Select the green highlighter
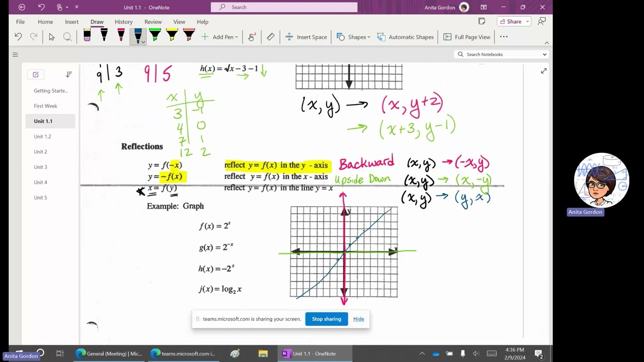Image resolution: width=644 pixels, height=362 pixels. tap(155, 36)
